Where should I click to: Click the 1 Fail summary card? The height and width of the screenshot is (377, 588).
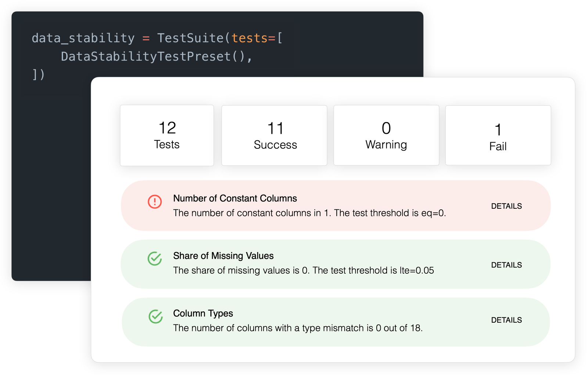coord(498,135)
